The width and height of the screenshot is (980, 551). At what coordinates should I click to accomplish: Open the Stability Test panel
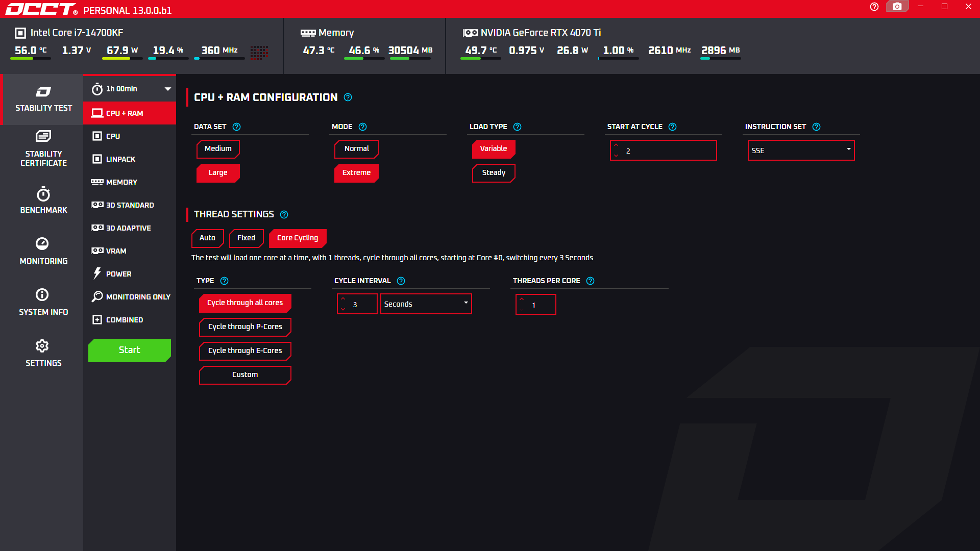(x=43, y=99)
